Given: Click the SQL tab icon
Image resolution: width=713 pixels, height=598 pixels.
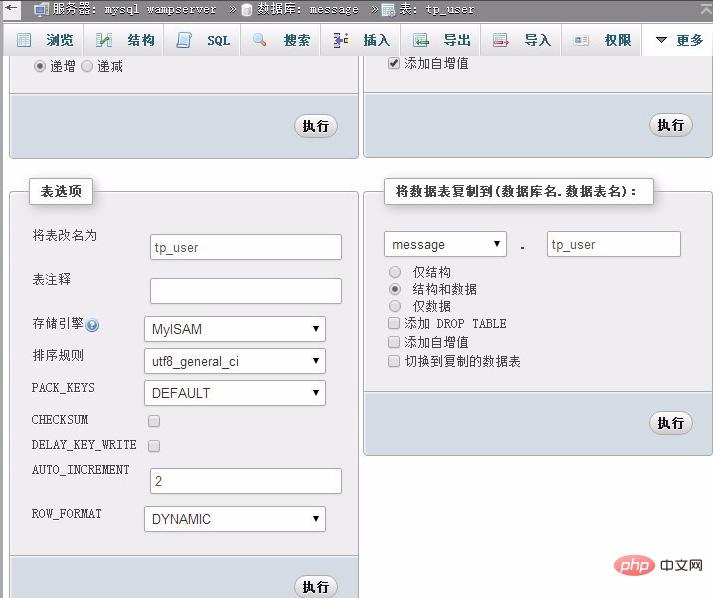Looking at the screenshot, I should click(x=184, y=41).
